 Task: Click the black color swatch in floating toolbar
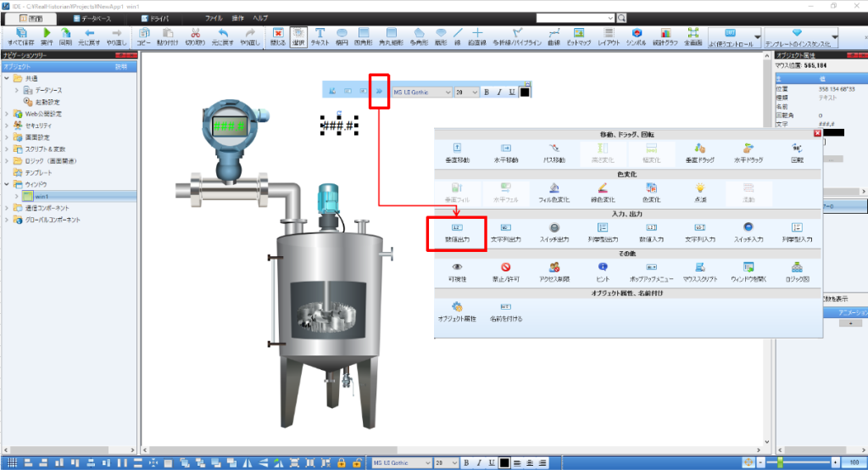click(x=526, y=92)
